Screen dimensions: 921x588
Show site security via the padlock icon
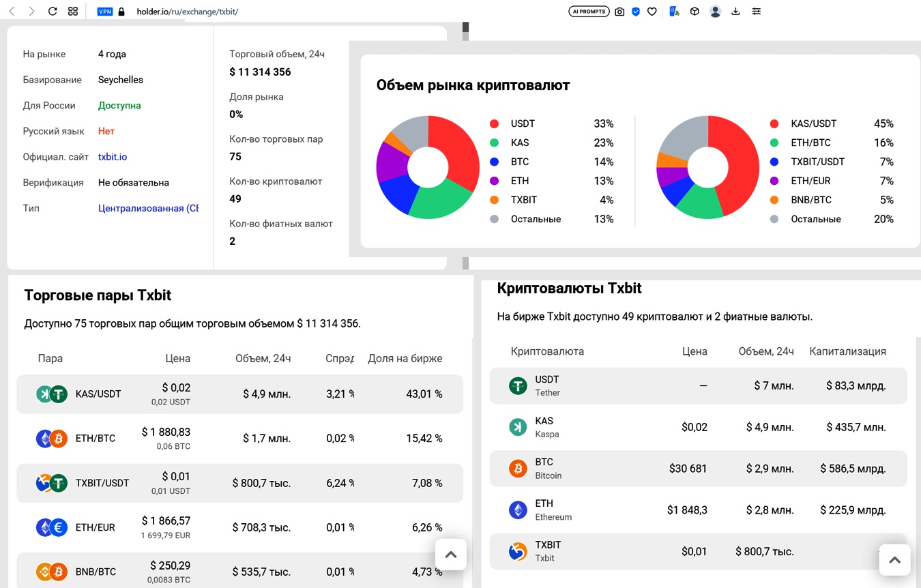pyautogui.click(x=121, y=12)
